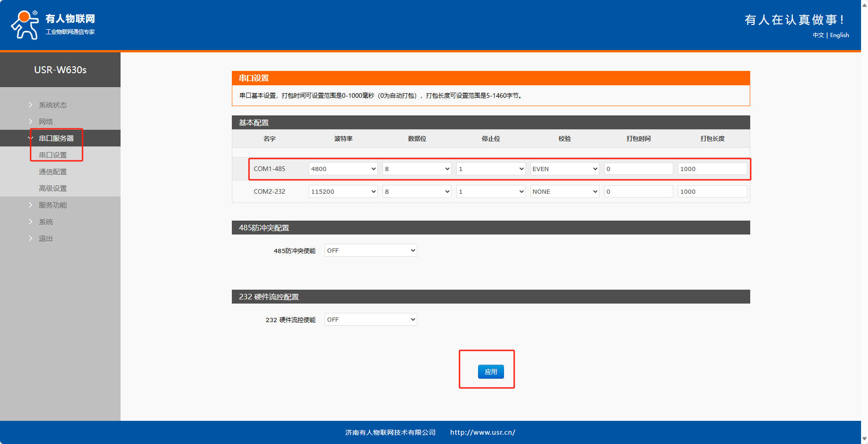The image size is (868, 444).
Task: Open the 串口设置 submenu item
Action: tap(53, 155)
